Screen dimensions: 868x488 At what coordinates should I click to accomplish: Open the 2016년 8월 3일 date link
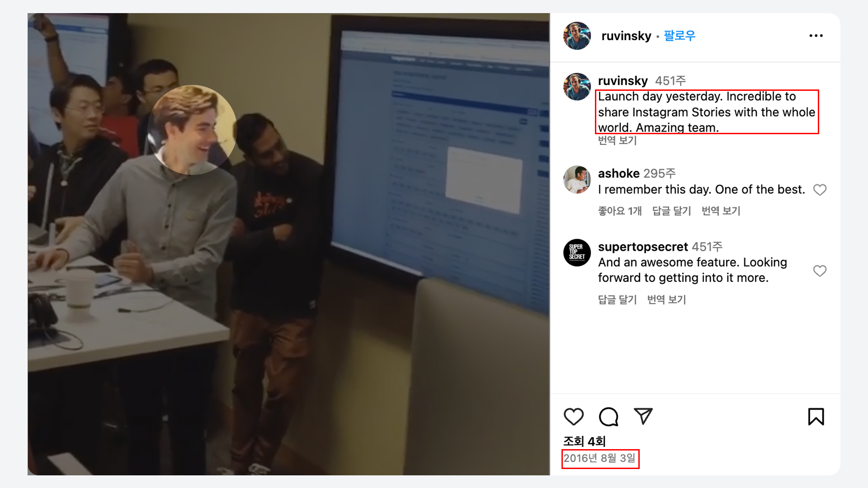(599, 458)
